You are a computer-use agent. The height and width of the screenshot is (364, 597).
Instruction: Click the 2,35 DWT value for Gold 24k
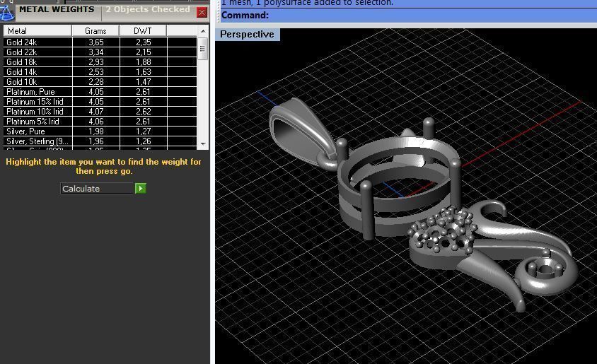144,42
